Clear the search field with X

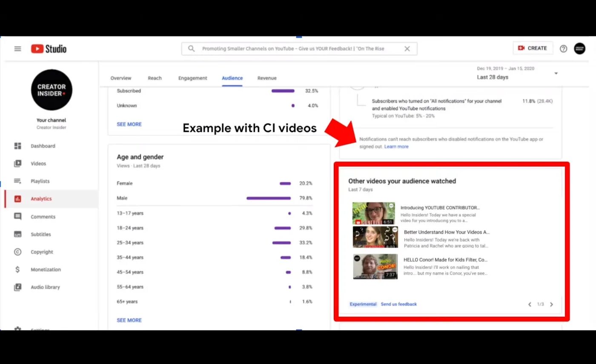(x=407, y=48)
